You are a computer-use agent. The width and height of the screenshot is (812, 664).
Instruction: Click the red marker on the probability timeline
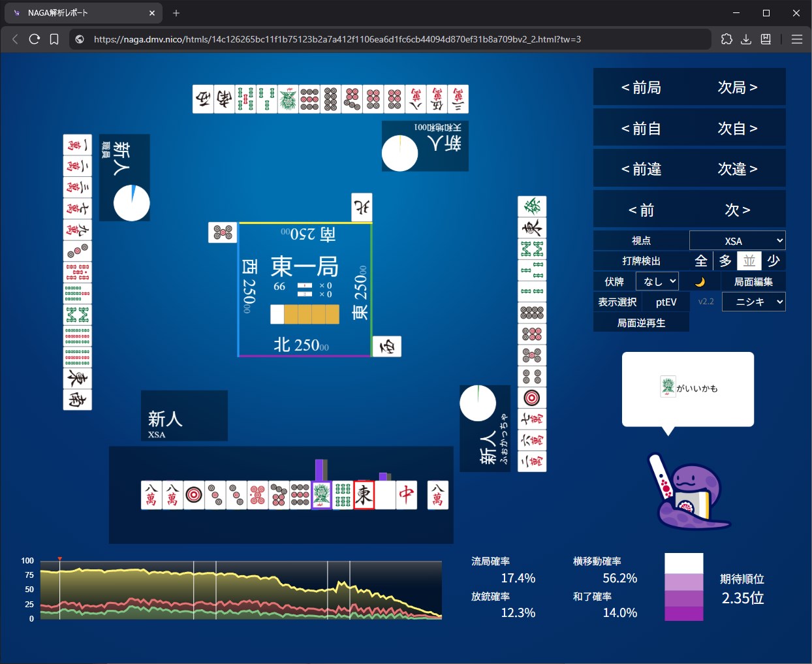click(59, 559)
